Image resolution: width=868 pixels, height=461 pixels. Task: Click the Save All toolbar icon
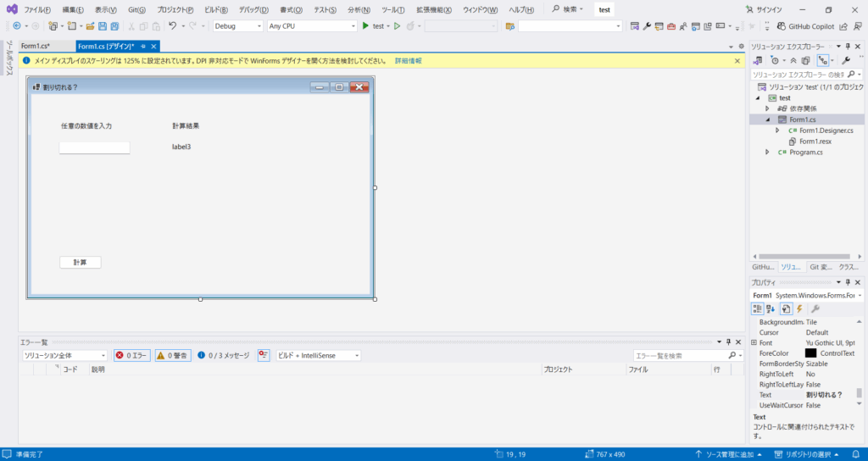(x=114, y=26)
